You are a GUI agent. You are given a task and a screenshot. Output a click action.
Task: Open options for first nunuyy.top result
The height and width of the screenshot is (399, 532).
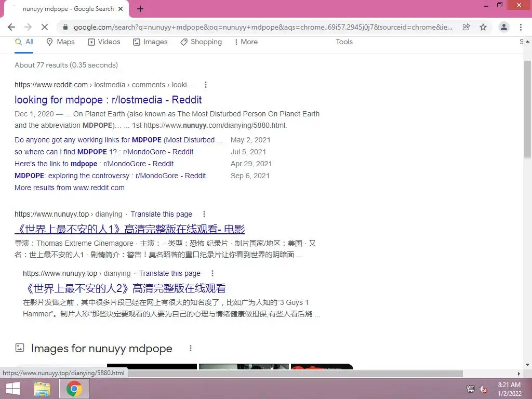coord(204,214)
